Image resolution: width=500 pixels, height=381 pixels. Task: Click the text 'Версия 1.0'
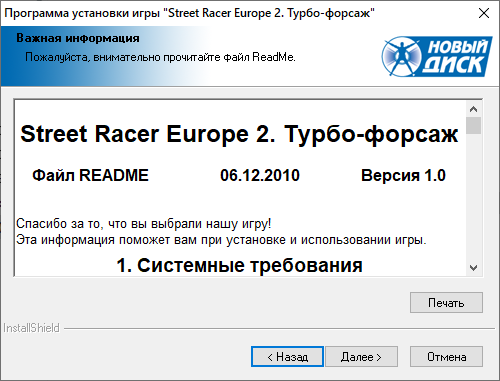[x=403, y=176]
